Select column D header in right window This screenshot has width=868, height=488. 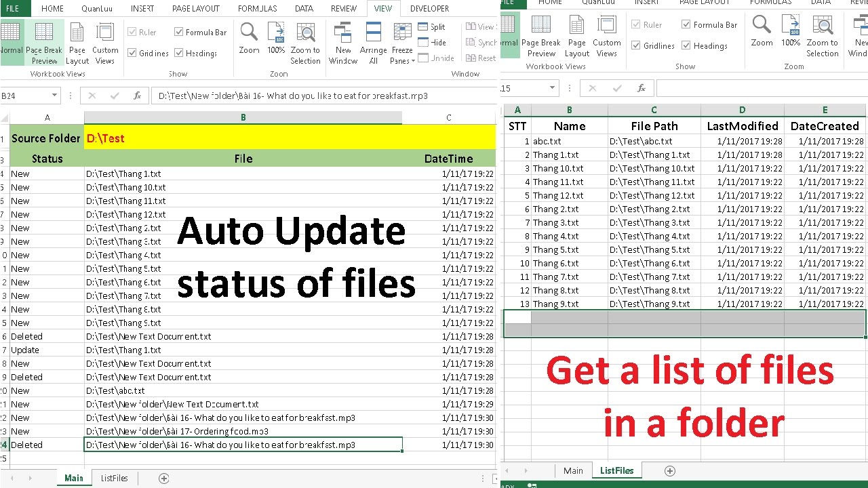tap(742, 110)
